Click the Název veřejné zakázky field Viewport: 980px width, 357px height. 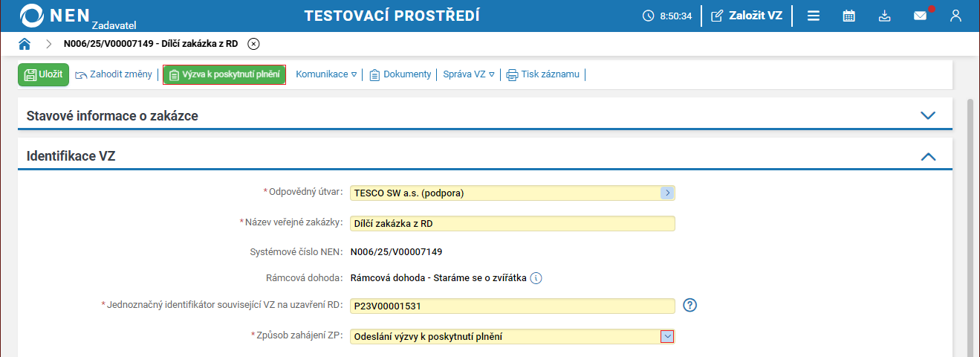tap(512, 223)
